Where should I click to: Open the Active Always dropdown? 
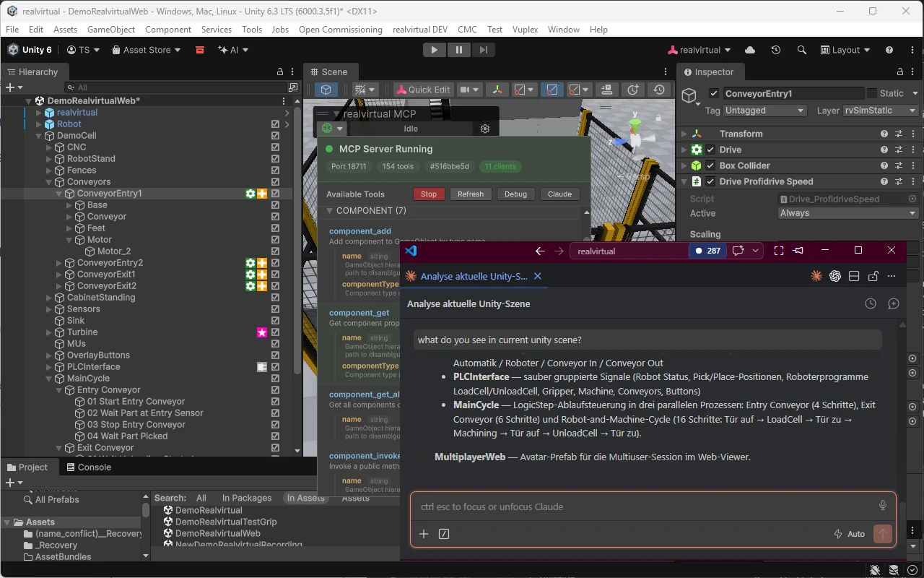click(847, 213)
